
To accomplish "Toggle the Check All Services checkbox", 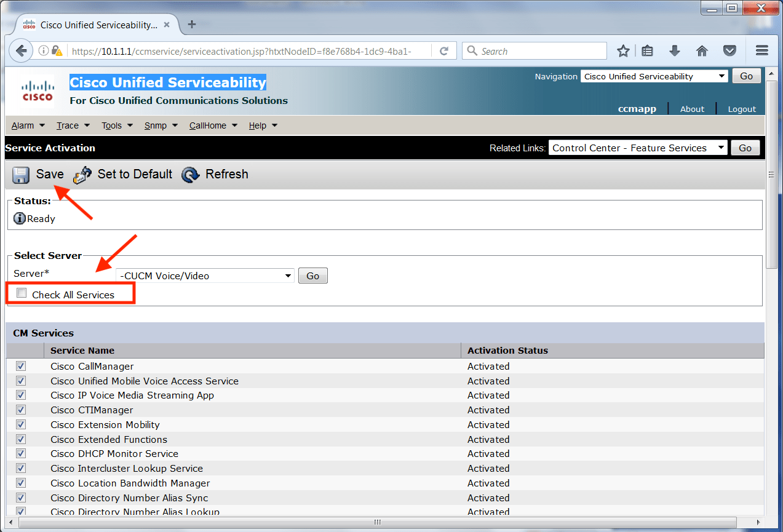I will pos(22,293).
